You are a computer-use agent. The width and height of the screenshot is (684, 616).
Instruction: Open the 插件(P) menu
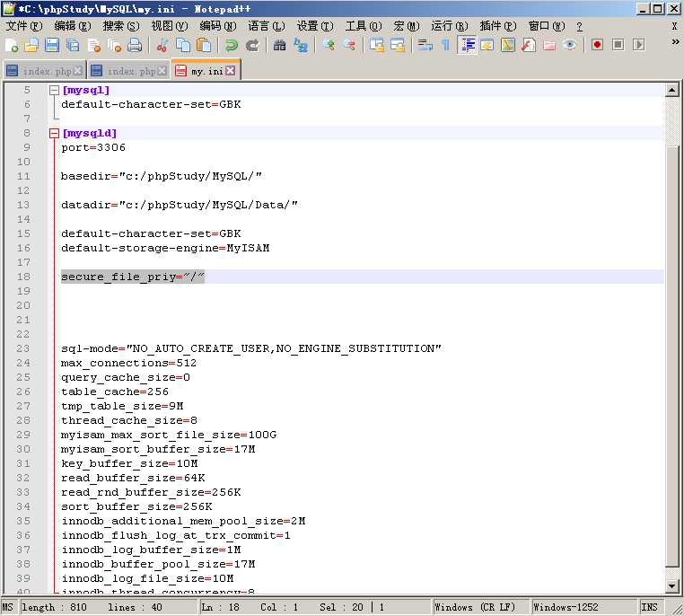pyautogui.click(x=498, y=26)
